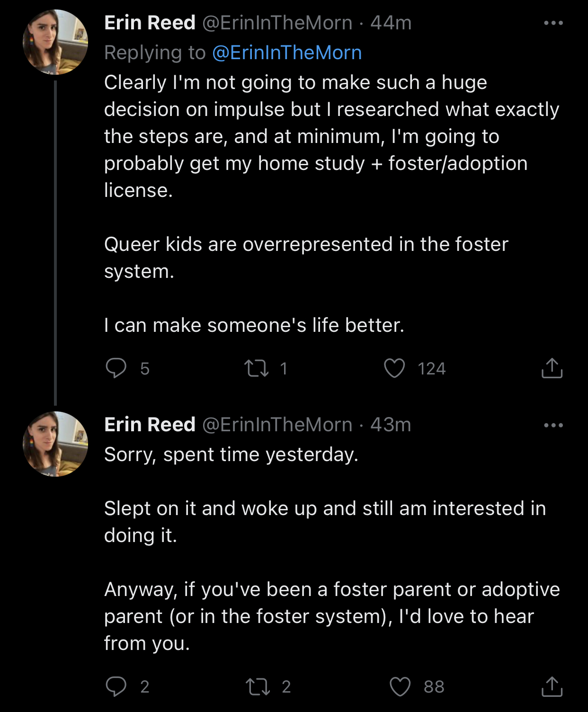This screenshot has width=588, height=712.
Task: Reply to the 43m tweet
Action: pos(116,686)
